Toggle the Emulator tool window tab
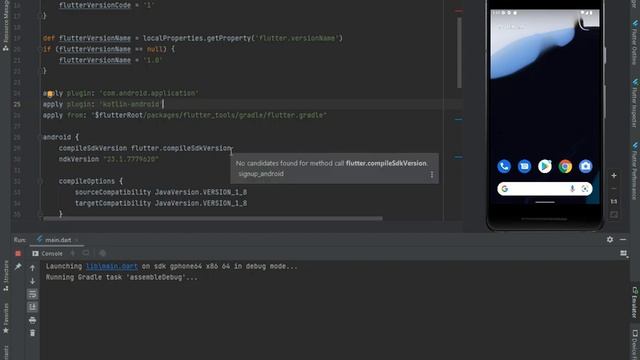The width and height of the screenshot is (640, 360). pyautogui.click(x=635, y=303)
